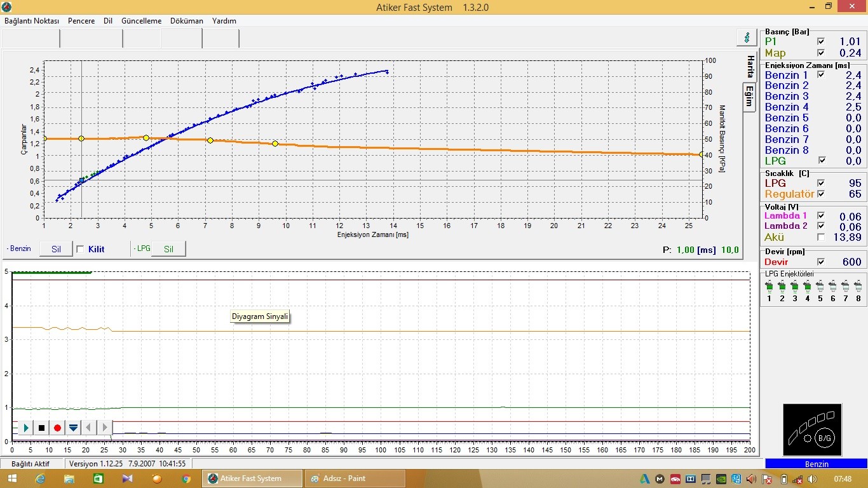Check the Kilit lock checkbox
Viewport: 868px width, 488px height.
[x=80, y=249]
